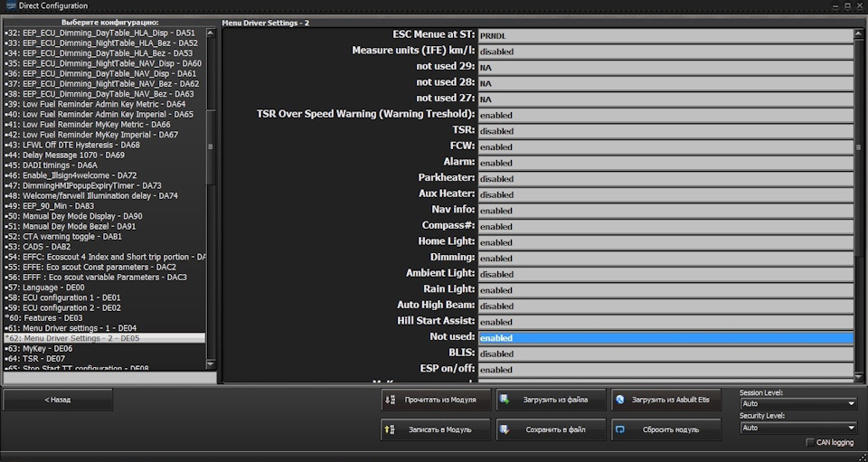Viewport: 868px width, 462px height.
Task: Click the Aux Heater value field
Action: coord(665,194)
